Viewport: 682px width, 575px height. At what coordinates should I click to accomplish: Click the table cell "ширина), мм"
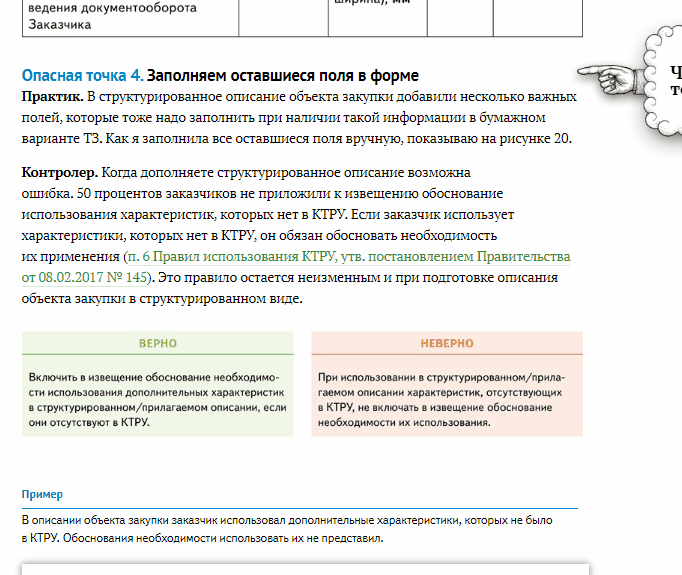click(371, 6)
